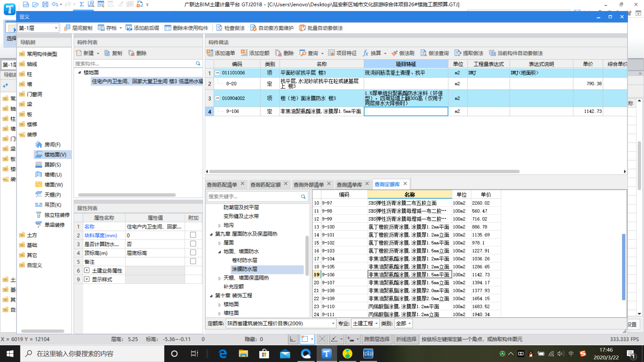Screen dimensions: 644x362
Task: Open File Explorer from the taskbar
Action: [243, 354]
